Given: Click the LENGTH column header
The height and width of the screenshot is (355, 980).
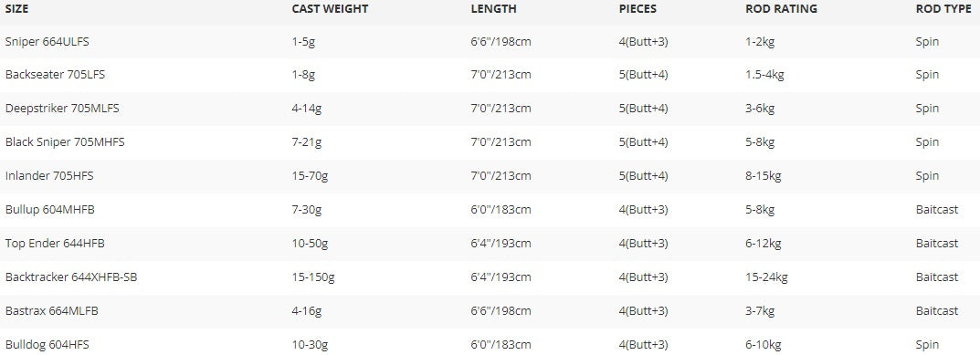Looking at the screenshot, I should (x=494, y=9).
